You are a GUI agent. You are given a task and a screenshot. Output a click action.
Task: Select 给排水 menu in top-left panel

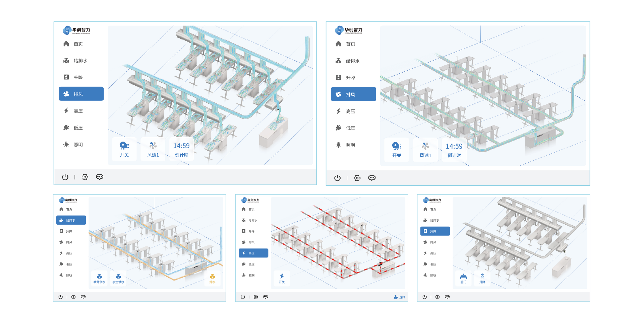pos(81,61)
